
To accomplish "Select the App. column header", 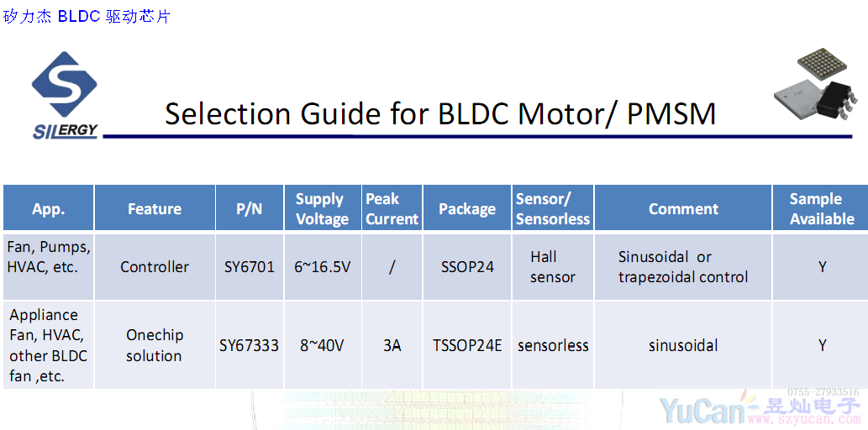I will [49, 209].
